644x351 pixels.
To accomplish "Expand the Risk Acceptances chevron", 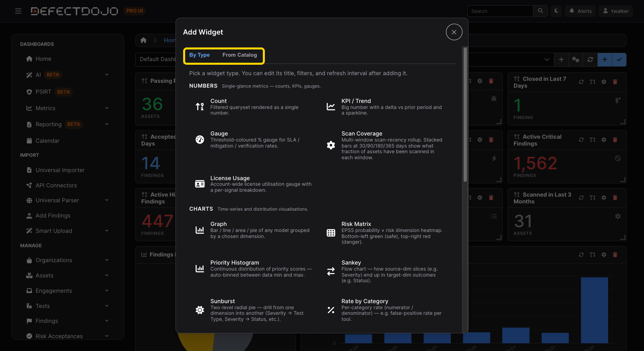I will pyautogui.click(x=107, y=336).
